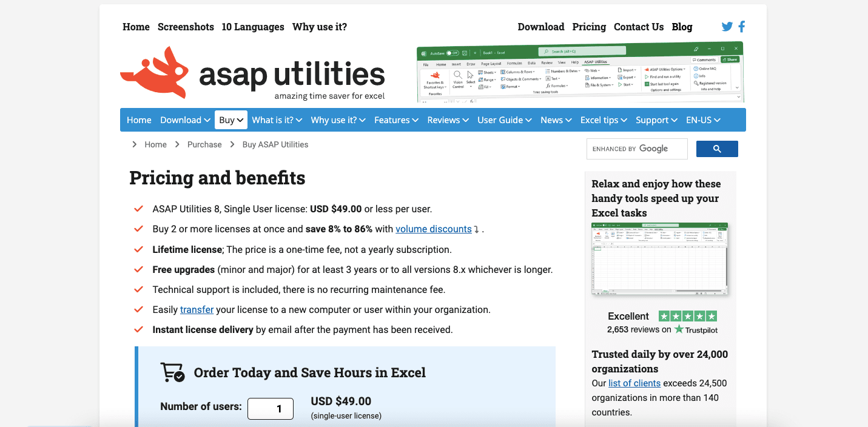The width and height of the screenshot is (868, 427).
Task: Click the Excellent rating label
Action: pos(628,316)
